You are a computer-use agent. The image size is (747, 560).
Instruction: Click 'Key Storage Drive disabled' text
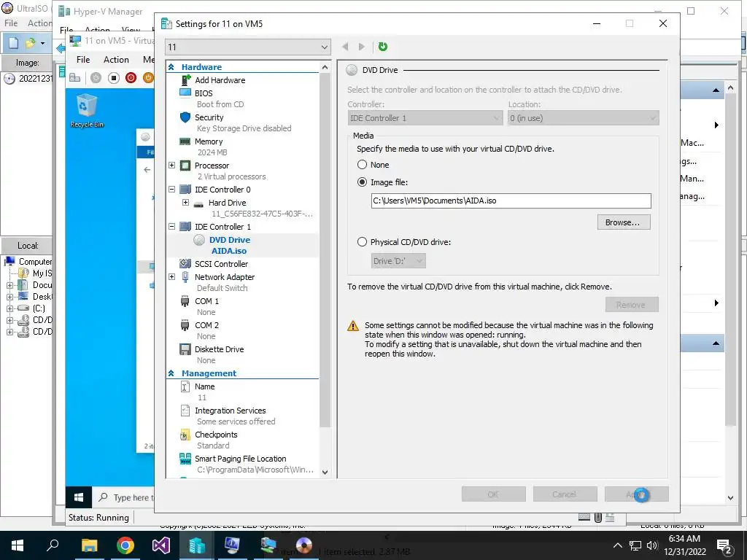pos(244,128)
